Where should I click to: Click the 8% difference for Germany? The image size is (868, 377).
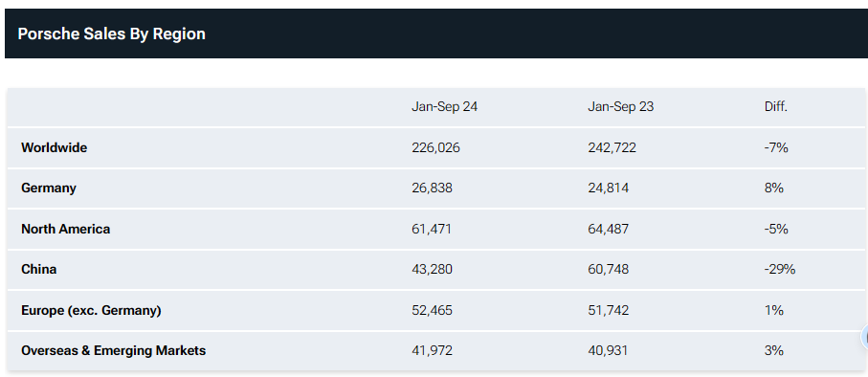click(774, 188)
